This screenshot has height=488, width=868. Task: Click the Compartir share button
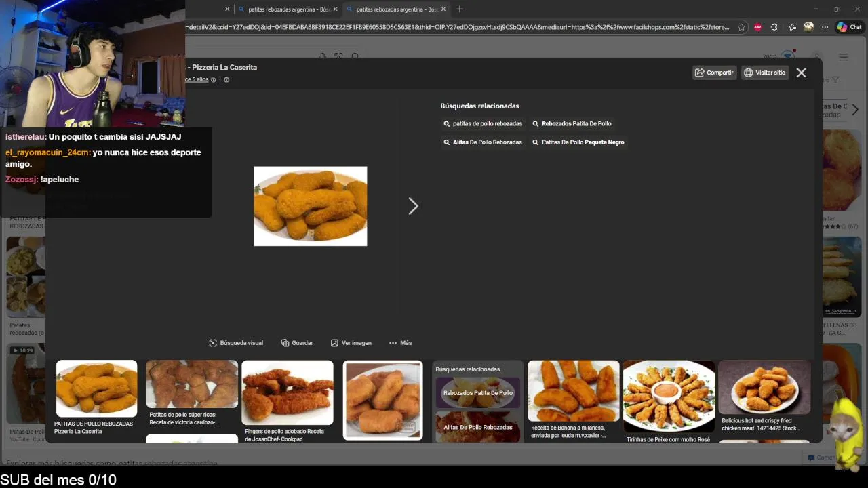pyautogui.click(x=714, y=73)
